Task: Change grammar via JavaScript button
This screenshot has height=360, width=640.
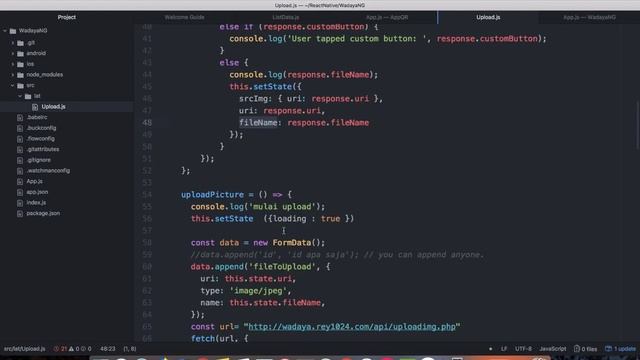Action: point(553,349)
